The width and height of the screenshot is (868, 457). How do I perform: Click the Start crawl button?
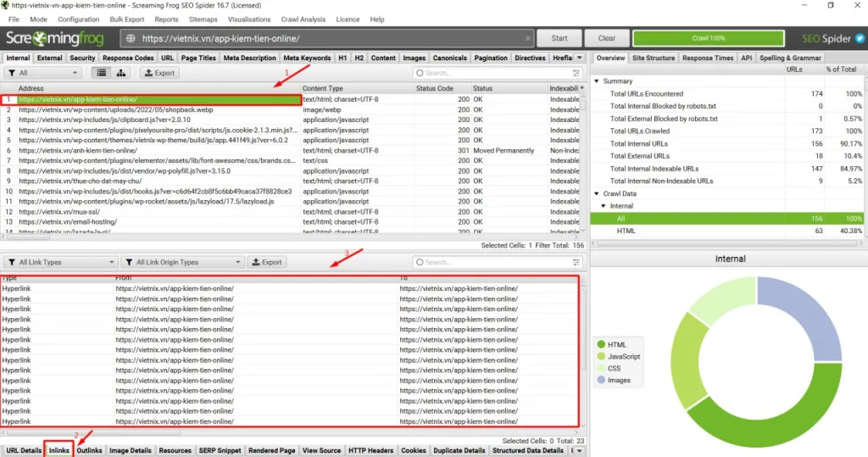559,38
